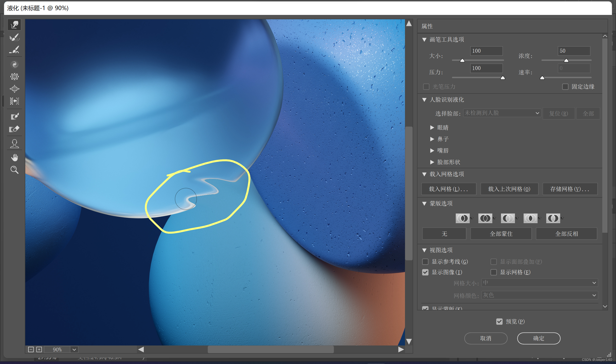
Task: Click the fifth mask option Invert icon
Action: coord(553,218)
